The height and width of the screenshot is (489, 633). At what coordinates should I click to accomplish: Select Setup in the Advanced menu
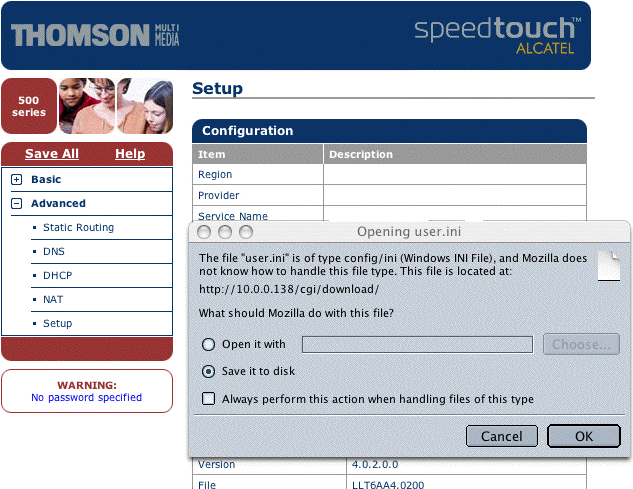pos(57,324)
